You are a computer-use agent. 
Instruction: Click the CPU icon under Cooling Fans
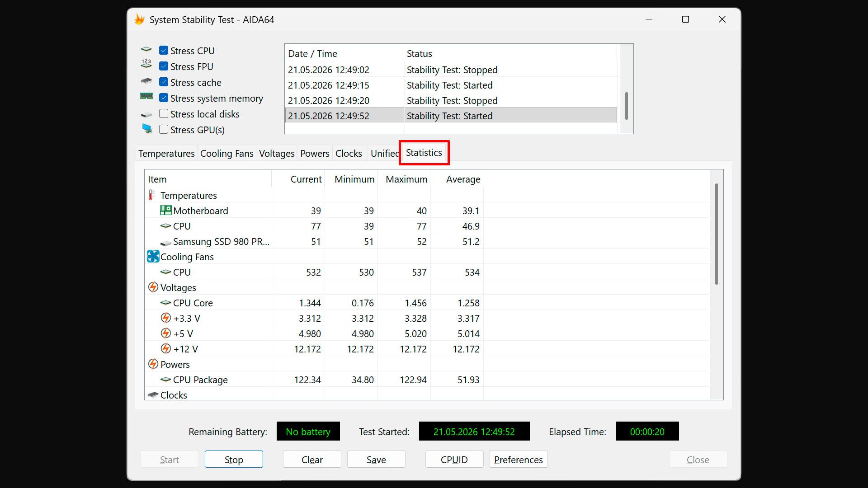coord(165,272)
